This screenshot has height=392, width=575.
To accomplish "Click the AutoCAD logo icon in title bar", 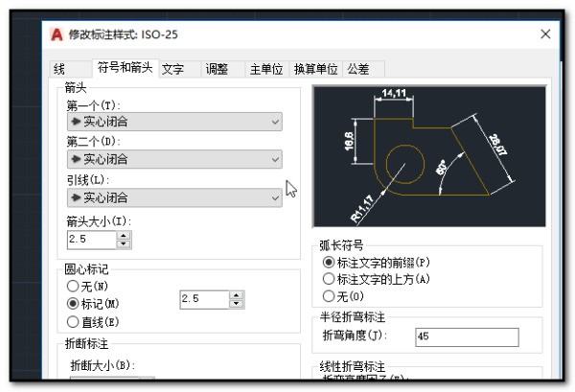I will pos(57,35).
